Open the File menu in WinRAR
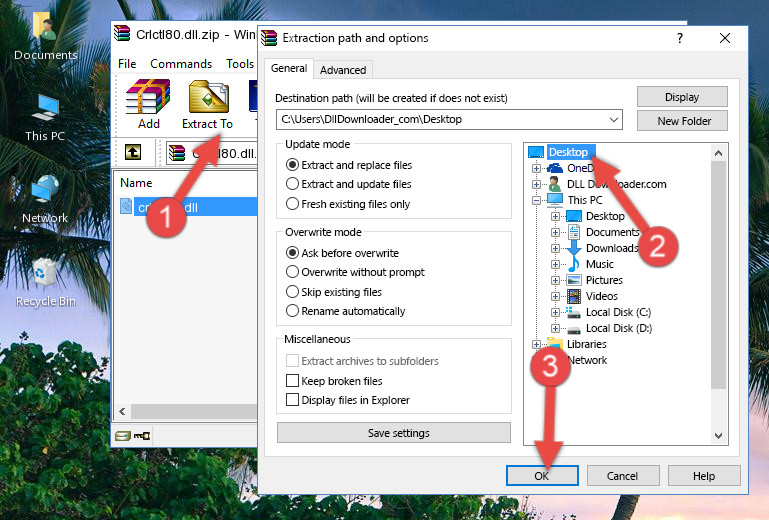The width and height of the screenshot is (769, 520). pos(127,64)
